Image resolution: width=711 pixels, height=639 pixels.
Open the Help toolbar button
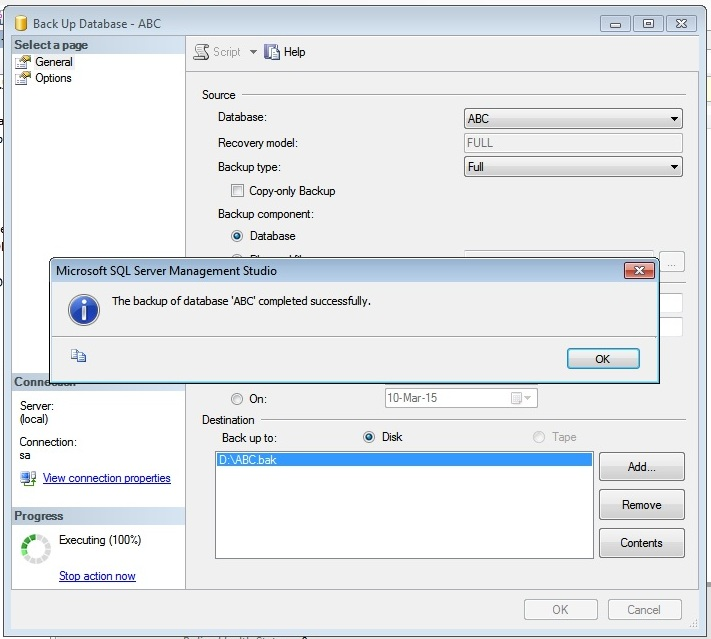coord(284,52)
